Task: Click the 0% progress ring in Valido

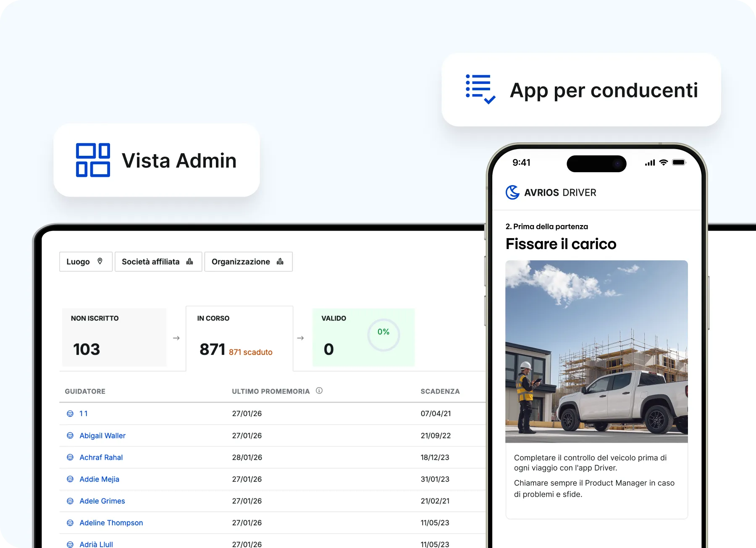Action: click(383, 335)
